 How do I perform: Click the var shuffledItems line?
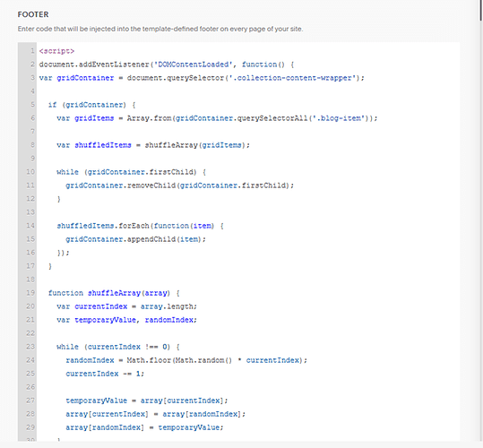pos(153,145)
